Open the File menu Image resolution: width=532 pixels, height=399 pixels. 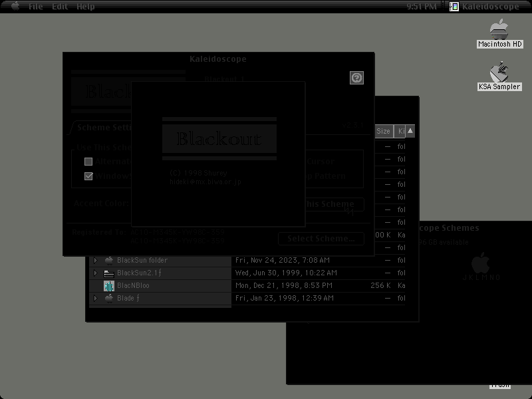36,7
